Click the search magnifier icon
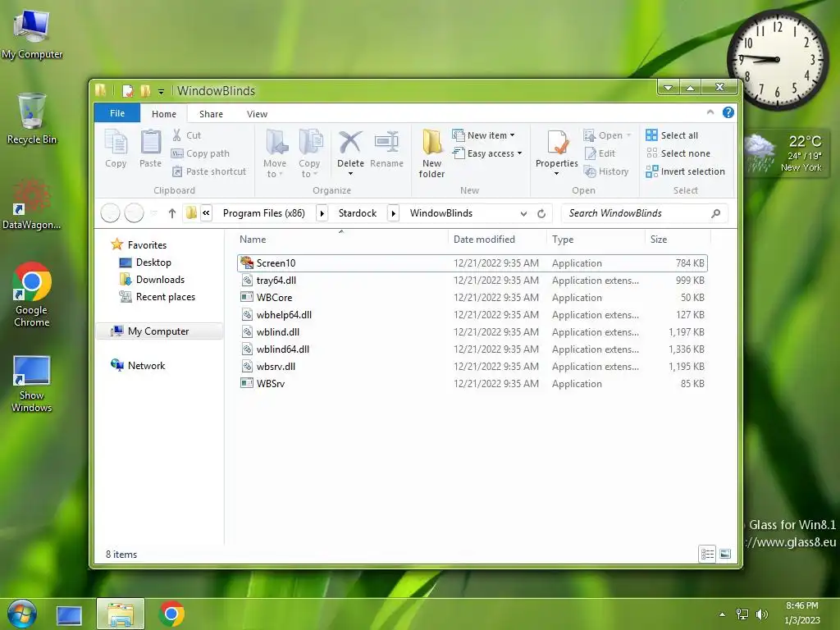The height and width of the screenshot is (630, 840). pyautogui.click(x=715, y=213)
